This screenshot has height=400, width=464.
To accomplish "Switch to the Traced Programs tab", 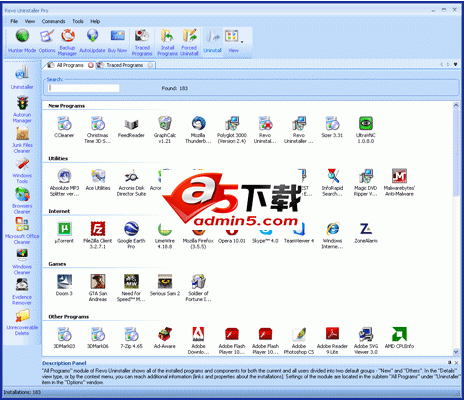I will [125, 65].
